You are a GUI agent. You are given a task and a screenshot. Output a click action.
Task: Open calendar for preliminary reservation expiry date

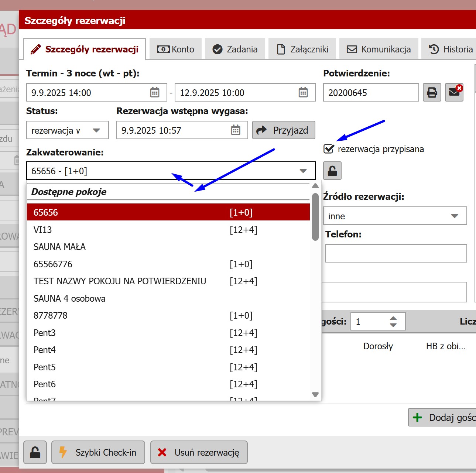pyautogui.click(x=236, y=130)
